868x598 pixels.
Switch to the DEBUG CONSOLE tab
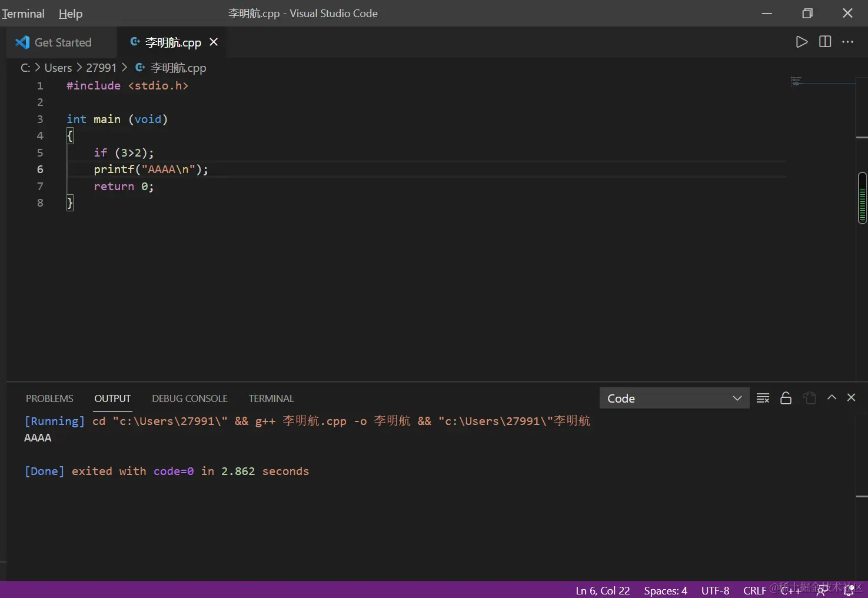[x=189, y=398]
